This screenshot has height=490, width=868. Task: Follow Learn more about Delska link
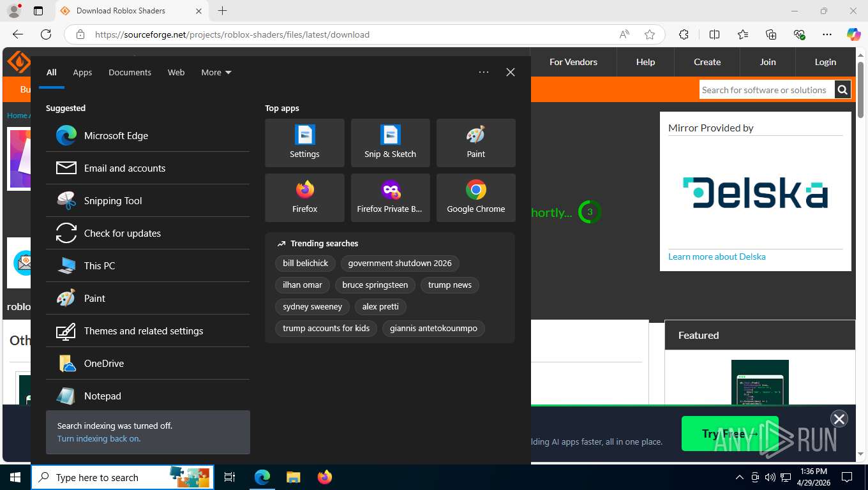tap(717, 256)
